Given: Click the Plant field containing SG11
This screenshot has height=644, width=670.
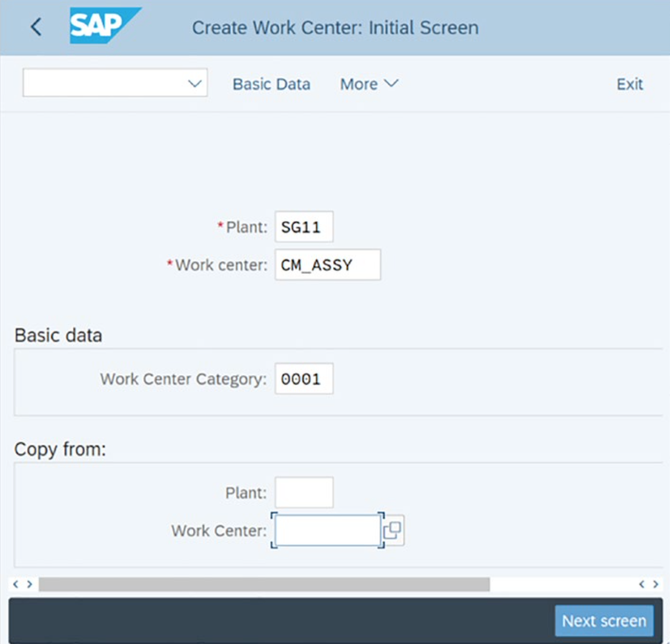Looking at the screenshot, I should pos(303,226).
